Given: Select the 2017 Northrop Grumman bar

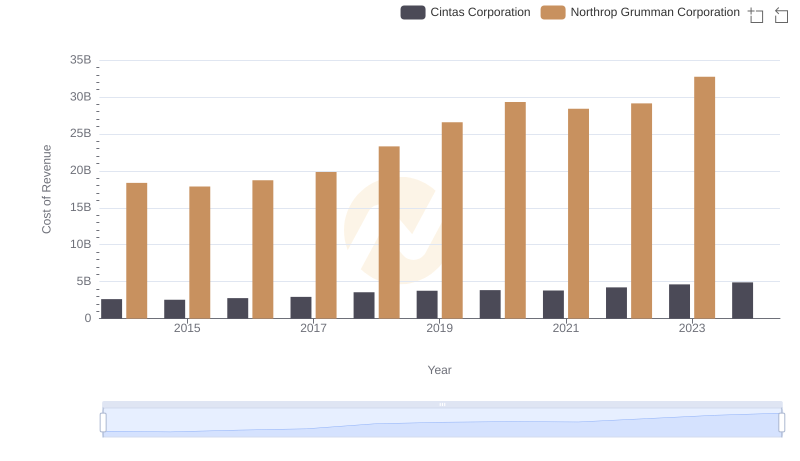Looking at the screenshot, I should coord(326,245).
